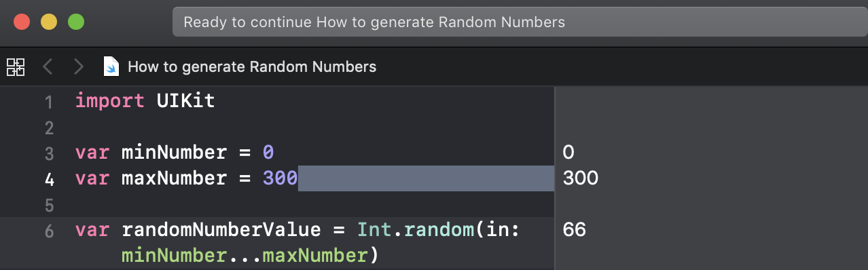868x270 pixels.
Task: Show result 300 in results sidebar
Action: tap(581, 178)
